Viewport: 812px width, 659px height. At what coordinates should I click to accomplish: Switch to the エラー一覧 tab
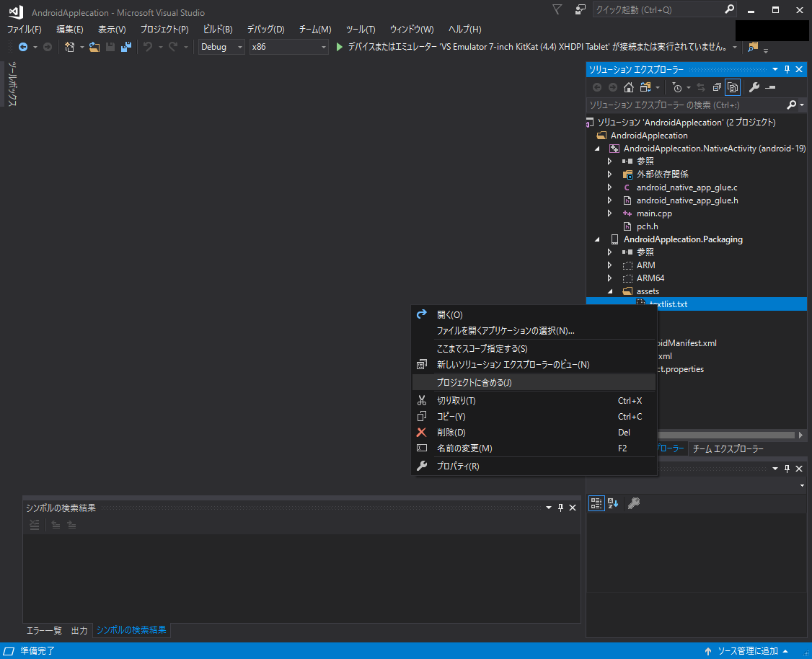pyautogui.click(x=44, y=631)
